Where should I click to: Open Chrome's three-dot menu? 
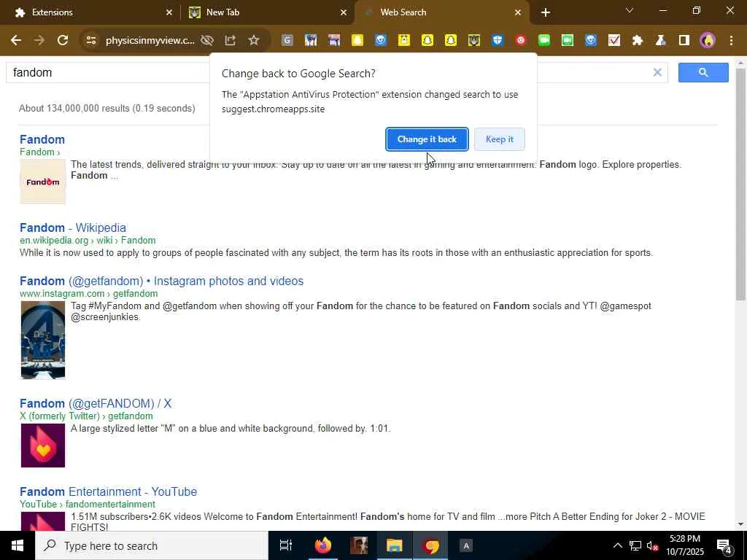731,41
